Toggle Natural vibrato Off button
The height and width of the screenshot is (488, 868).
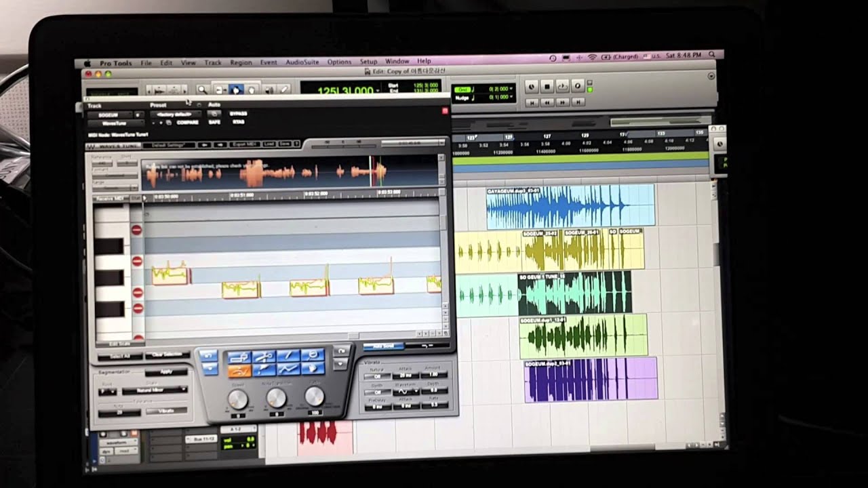[x=378, y=376]
